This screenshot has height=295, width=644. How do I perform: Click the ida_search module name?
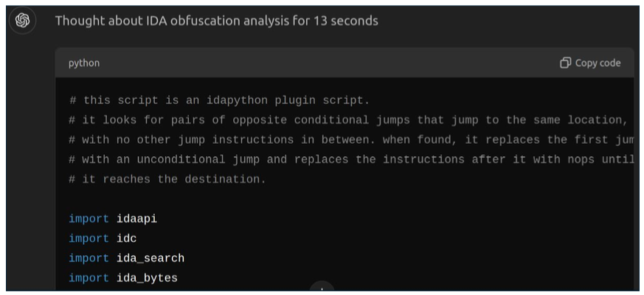click(150, 258)
